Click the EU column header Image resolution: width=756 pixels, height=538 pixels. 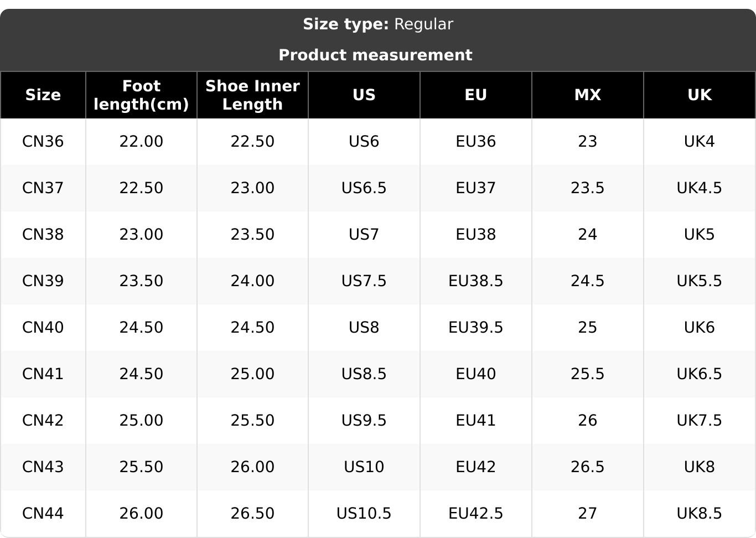click(x=475, y=95)
